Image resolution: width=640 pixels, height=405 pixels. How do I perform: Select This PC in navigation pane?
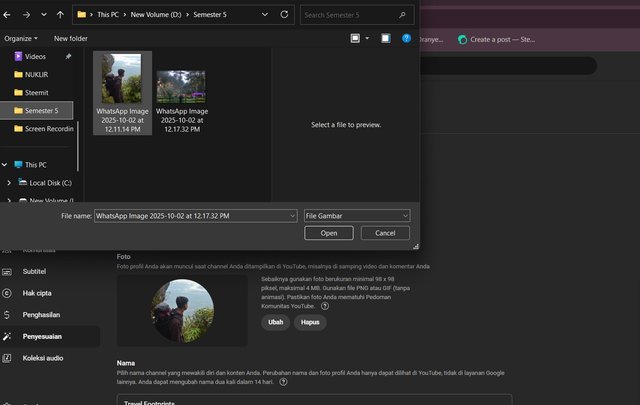[x=36, y=165]
